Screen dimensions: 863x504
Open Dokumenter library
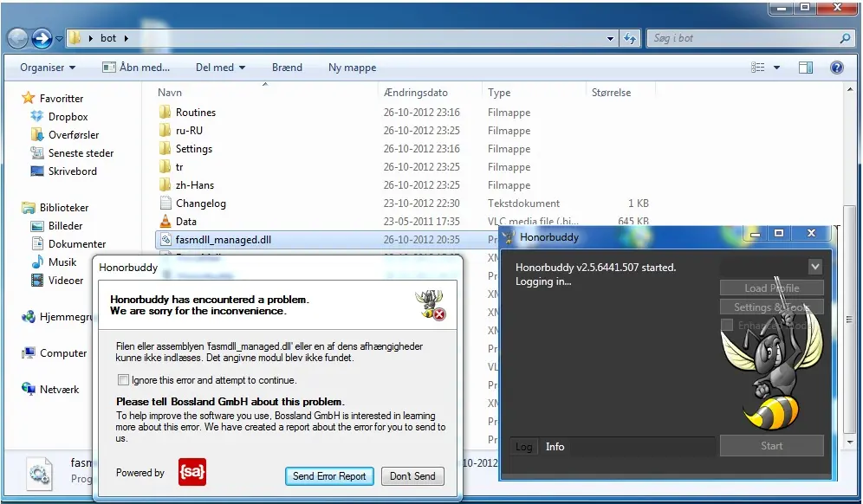coord(68,243)
